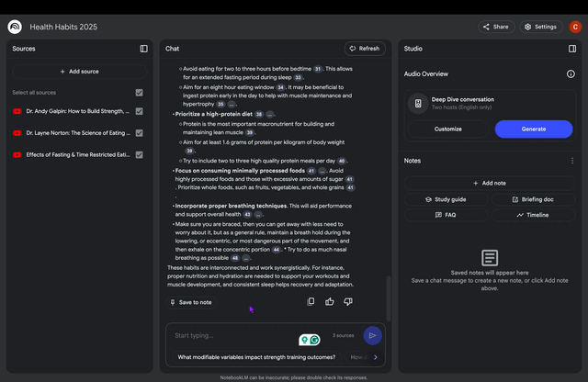Uncheck the Dr. Andy Galpin source
This screenshot has height=382, width=588.
coord(139,111)
